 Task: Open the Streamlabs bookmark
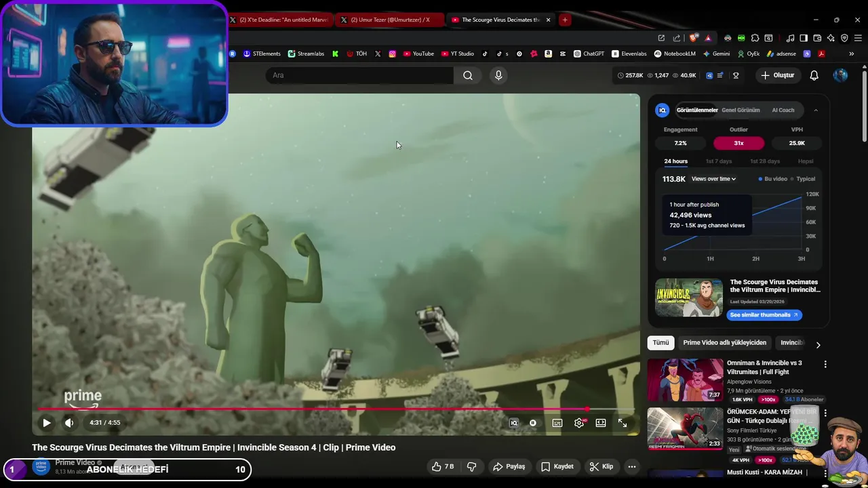click(x=306, y=54)
